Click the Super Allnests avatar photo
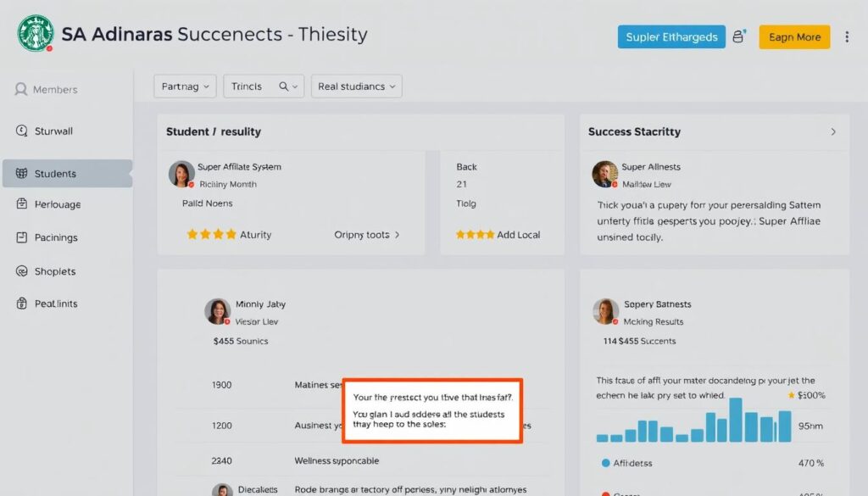 [604, 175]
